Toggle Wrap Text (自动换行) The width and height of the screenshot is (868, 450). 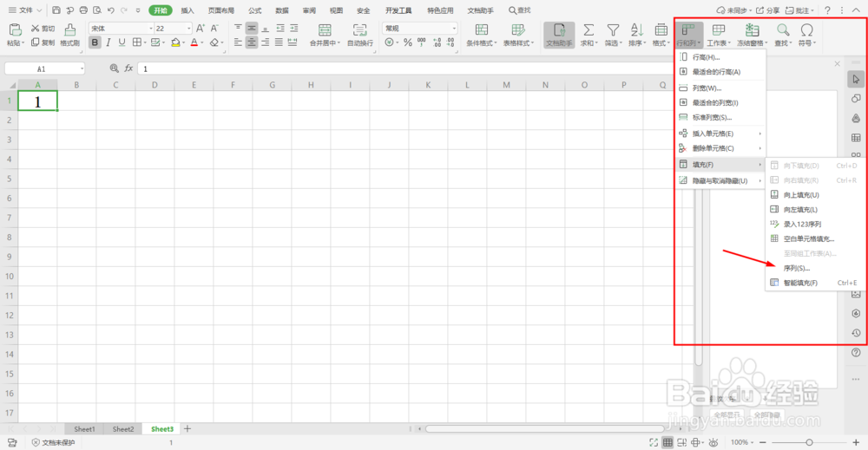point(360,35)
